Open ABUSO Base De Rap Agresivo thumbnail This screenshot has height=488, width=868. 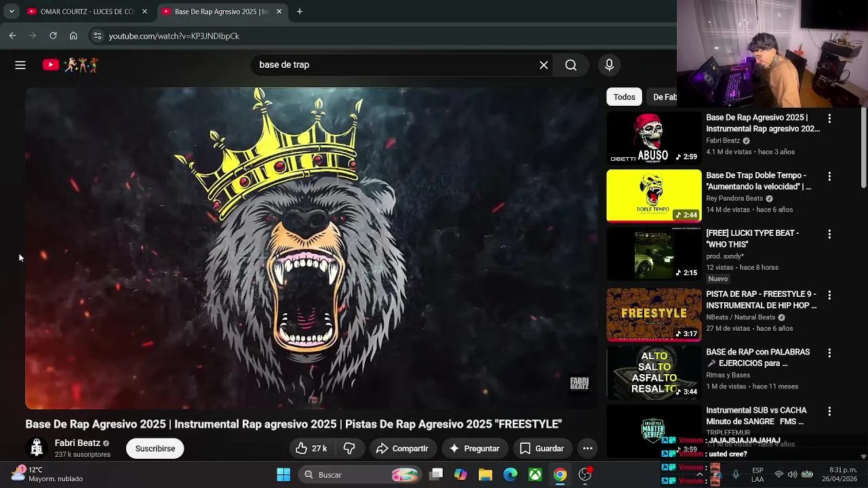(654, 138)
